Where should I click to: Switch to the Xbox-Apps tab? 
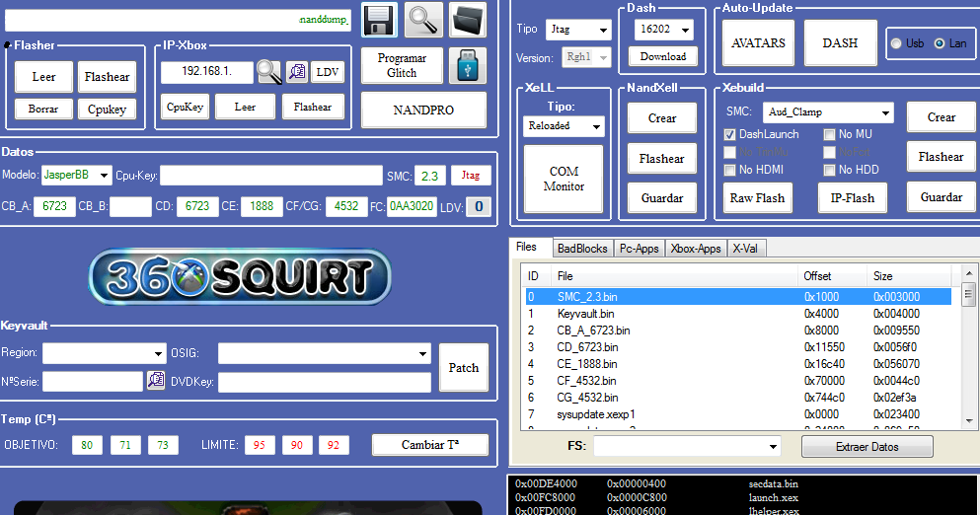click(696, 248)
